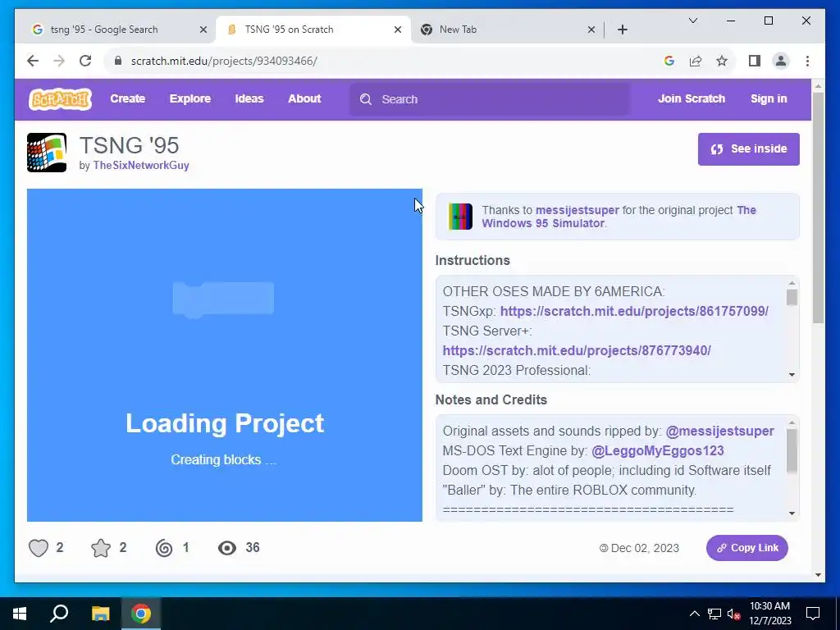Click the Loading Project stage area
The width and height of the screenshot is (840, 630).
point(225,355)
